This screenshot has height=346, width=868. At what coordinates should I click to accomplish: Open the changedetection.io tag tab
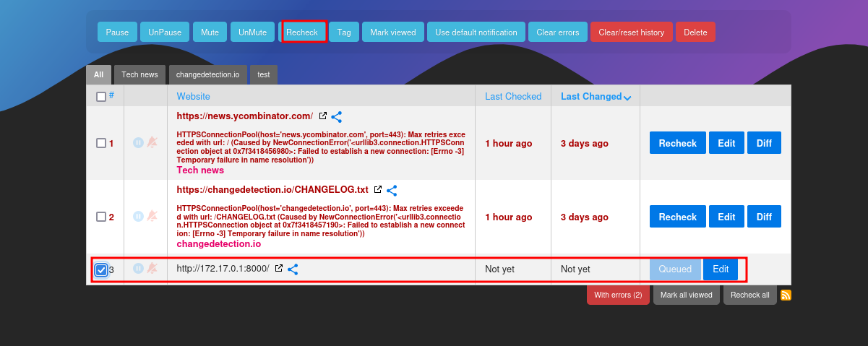tap(207, 74)
